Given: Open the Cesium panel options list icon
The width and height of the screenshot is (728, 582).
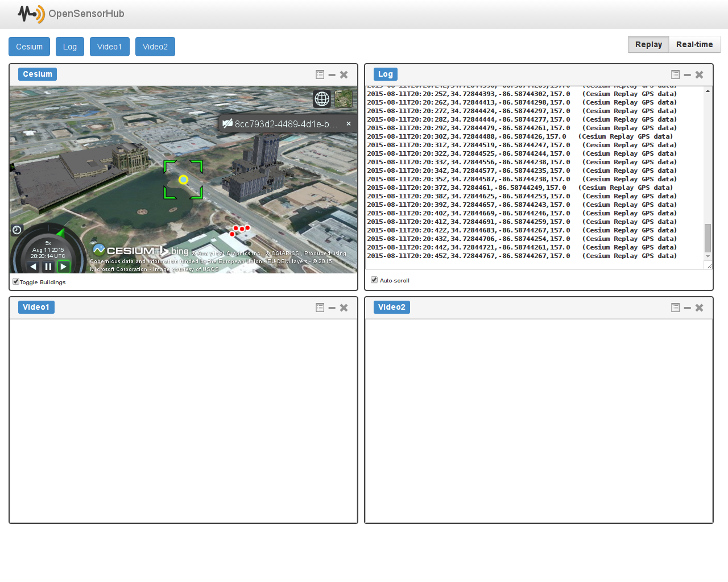Looking at the screenshot, I should (x=320, y=74).
